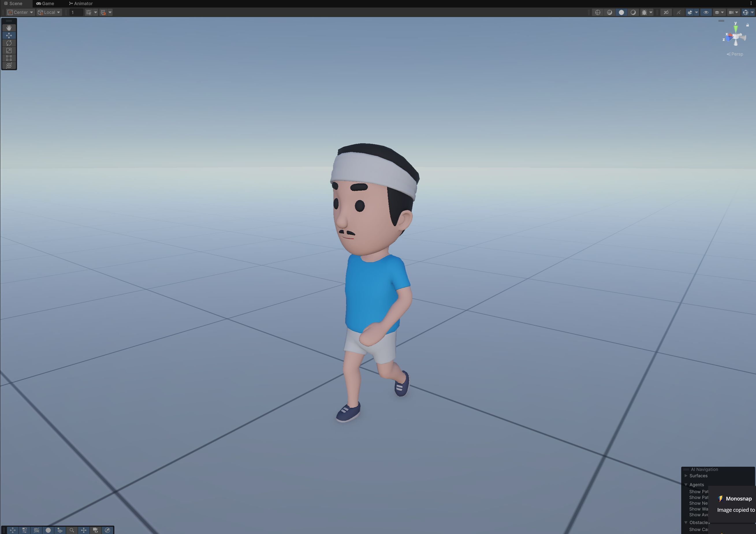Screen dimensions: 756x534
Task: Click the debug draw mode bug icon
Action: [644, 12]
